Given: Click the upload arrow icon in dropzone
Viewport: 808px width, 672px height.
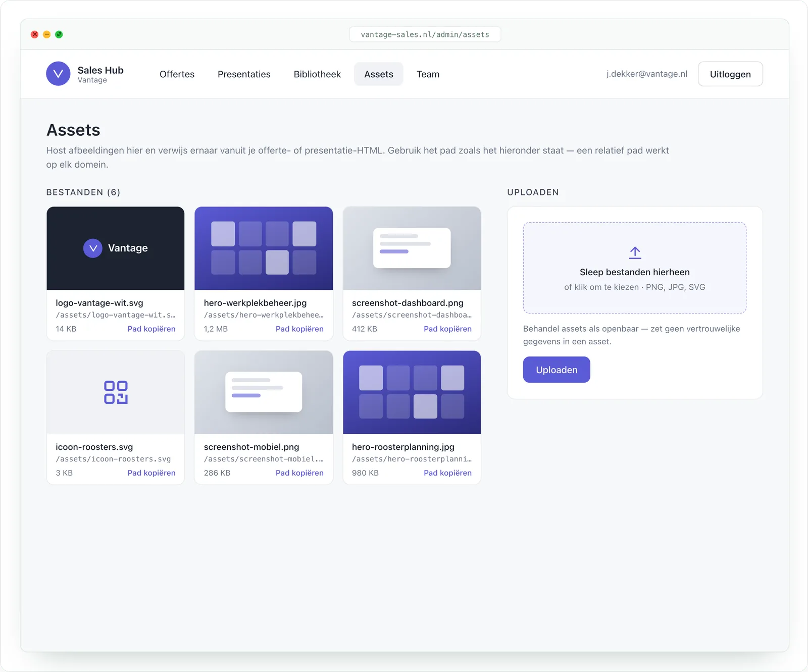Looking at the screenshot, I should tap(635, 252).
